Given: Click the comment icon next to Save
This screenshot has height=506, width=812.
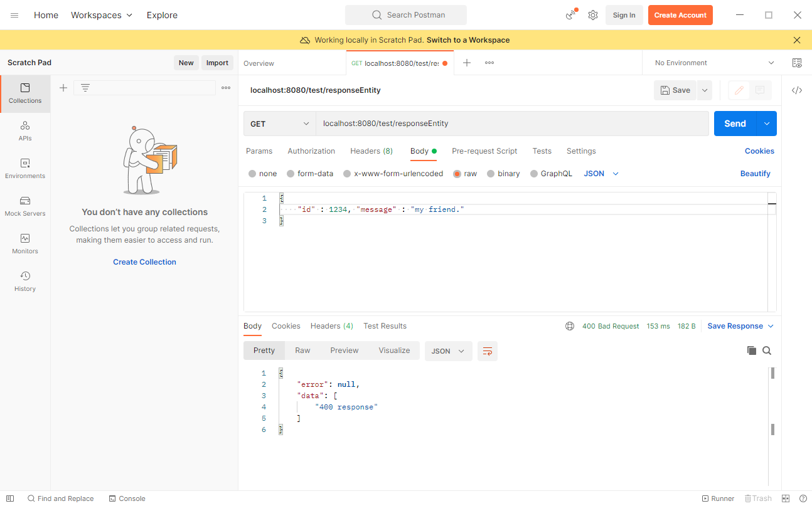Looking at the screenshot, I should pyautogui.click(x=760, y=90).
